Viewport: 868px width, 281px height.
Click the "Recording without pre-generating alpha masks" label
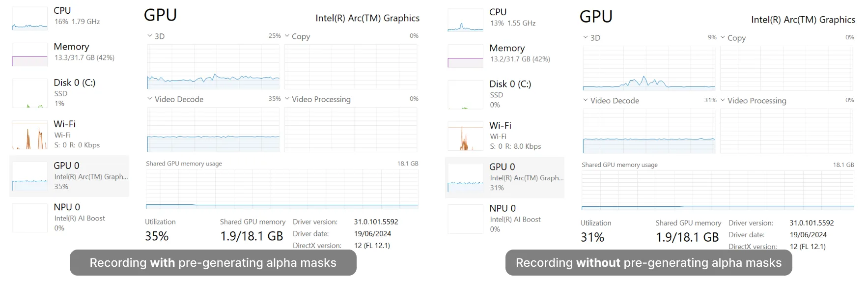[x=648, y=263]
